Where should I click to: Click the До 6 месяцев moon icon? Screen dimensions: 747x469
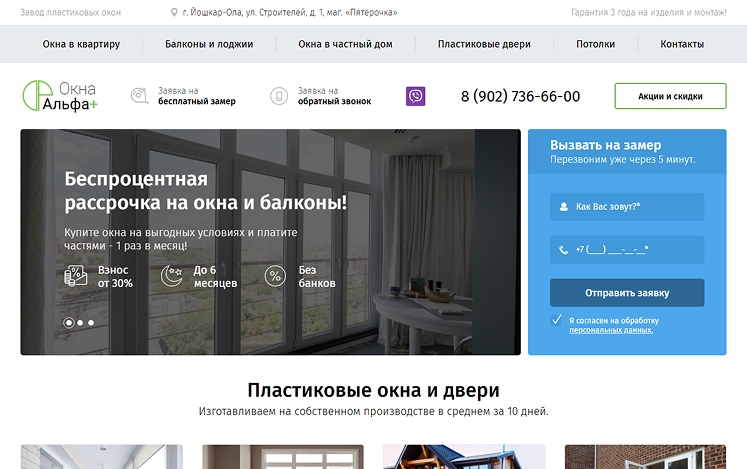coord(172,276)
